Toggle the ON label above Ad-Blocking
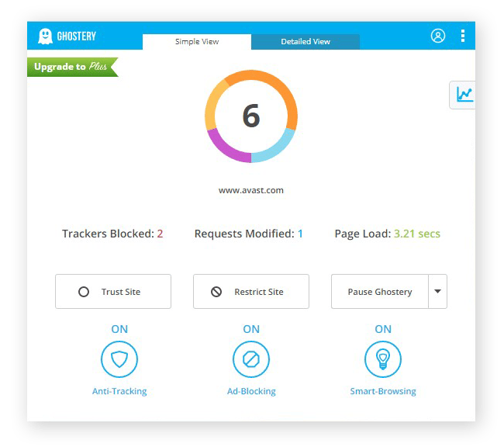Viewport: 504px width, 447px height. tap(251, 329)
